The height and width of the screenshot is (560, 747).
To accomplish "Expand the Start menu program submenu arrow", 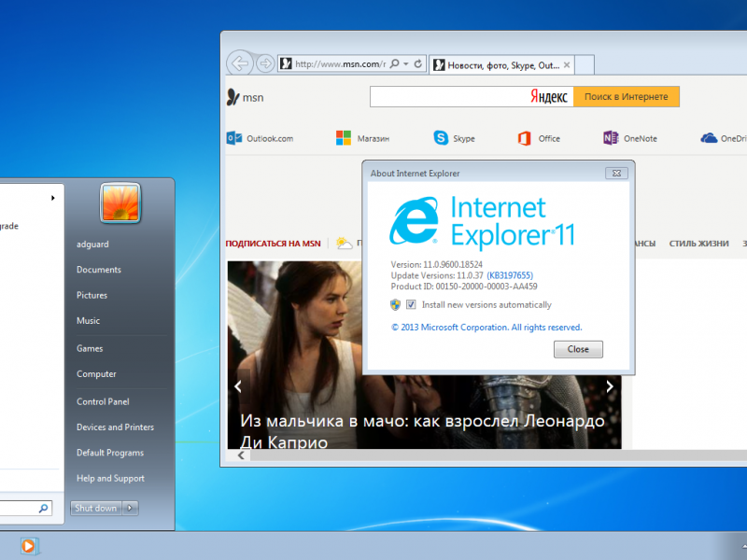I will coord(53,198).
